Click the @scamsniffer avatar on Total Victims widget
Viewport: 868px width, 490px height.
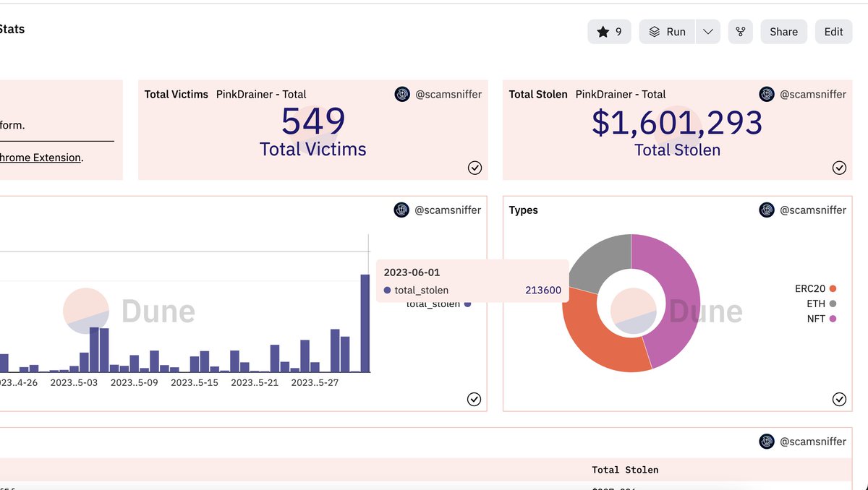pos(402,94)
